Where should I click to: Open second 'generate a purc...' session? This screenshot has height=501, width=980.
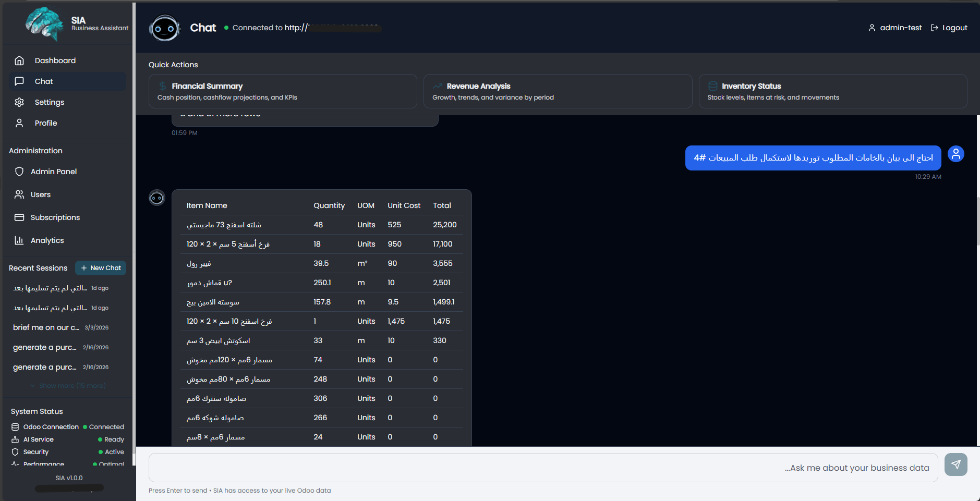coord(61,367)
